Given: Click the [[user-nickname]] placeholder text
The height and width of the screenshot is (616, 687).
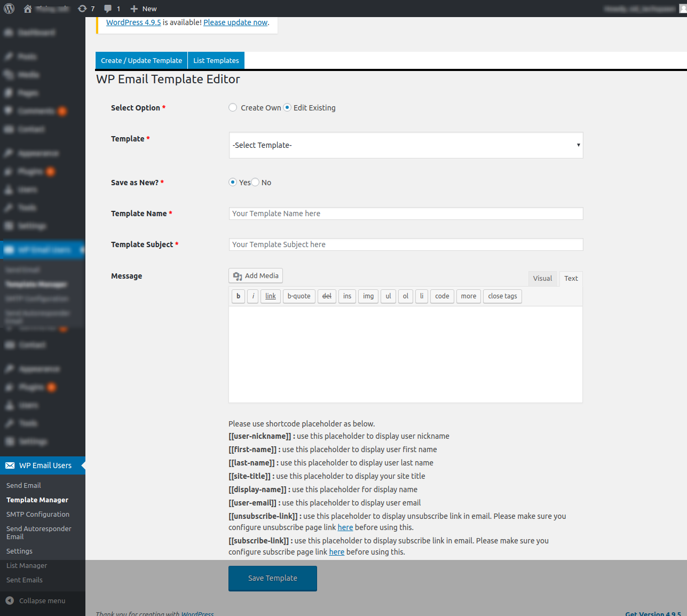Looking at the screenshot, I should (x=260, y=436).
